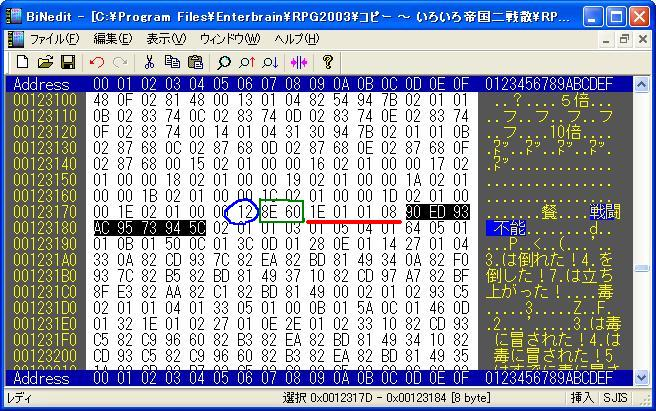656x411 pixels.
Task: Undo the last edit with the red arrow
Action: [97, 62]
